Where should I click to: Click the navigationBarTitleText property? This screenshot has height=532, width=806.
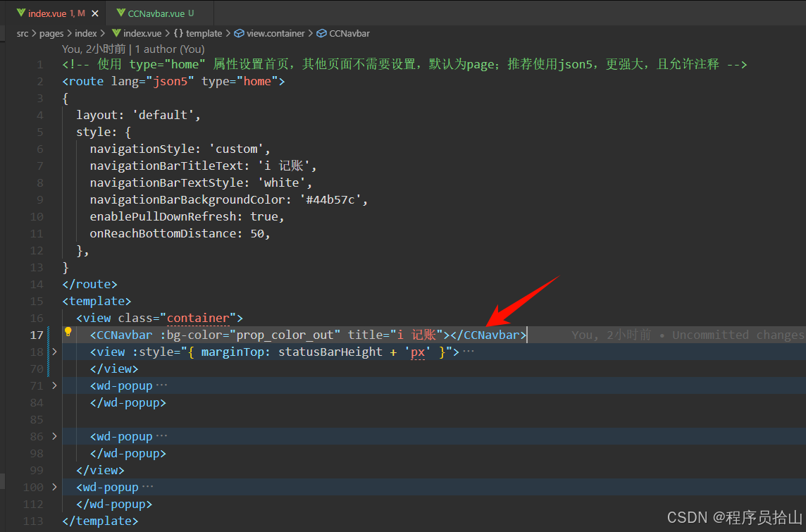(x=166, y=166)
